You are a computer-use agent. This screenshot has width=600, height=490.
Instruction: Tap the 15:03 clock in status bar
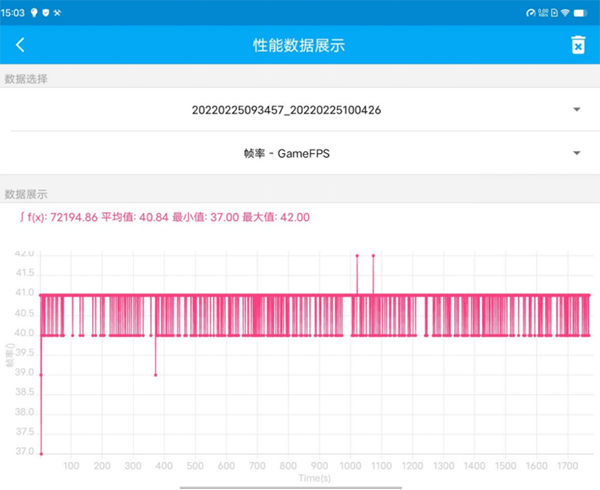(x=15, y=11)
